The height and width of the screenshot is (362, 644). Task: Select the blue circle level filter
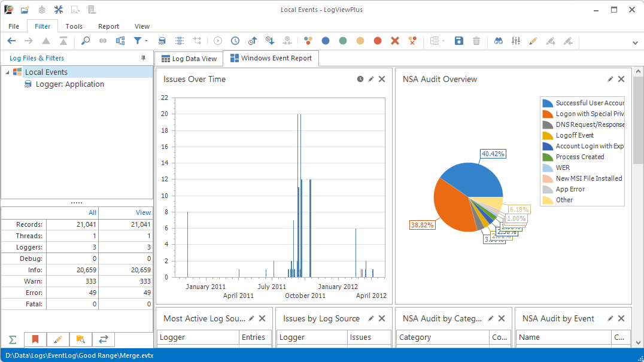326,41
